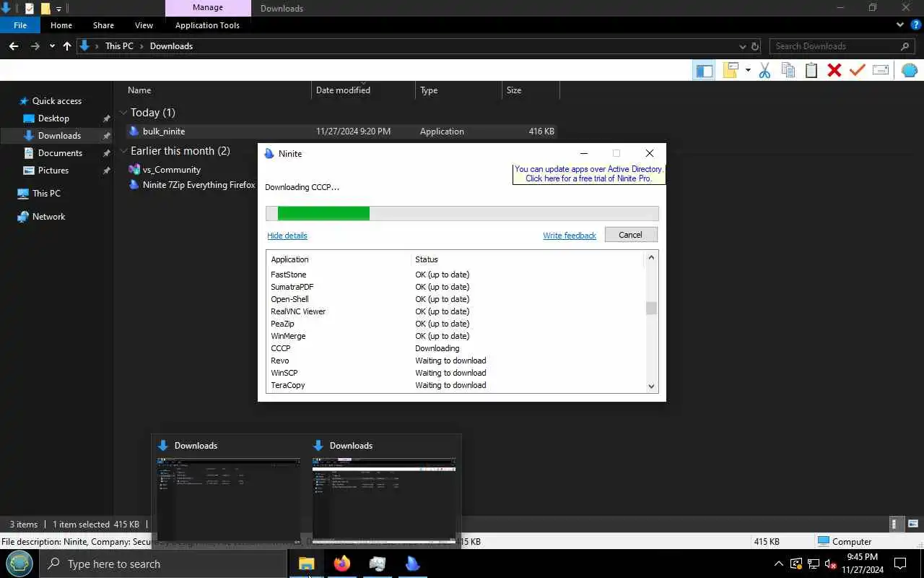
Task: Click the Properties icon in title bar
Action: pos(30,9)
